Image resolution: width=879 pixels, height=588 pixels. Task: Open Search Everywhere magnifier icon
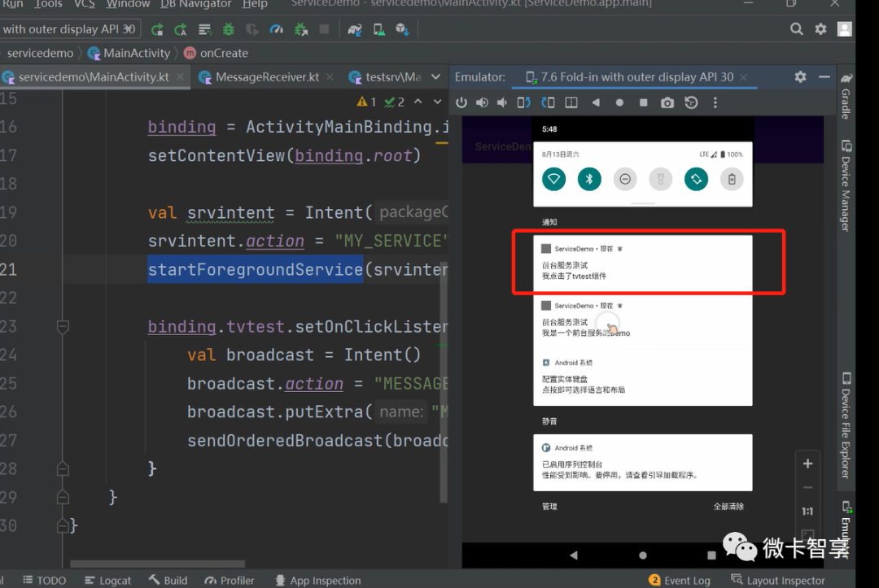pyautogui.click(x=796, y=29)
